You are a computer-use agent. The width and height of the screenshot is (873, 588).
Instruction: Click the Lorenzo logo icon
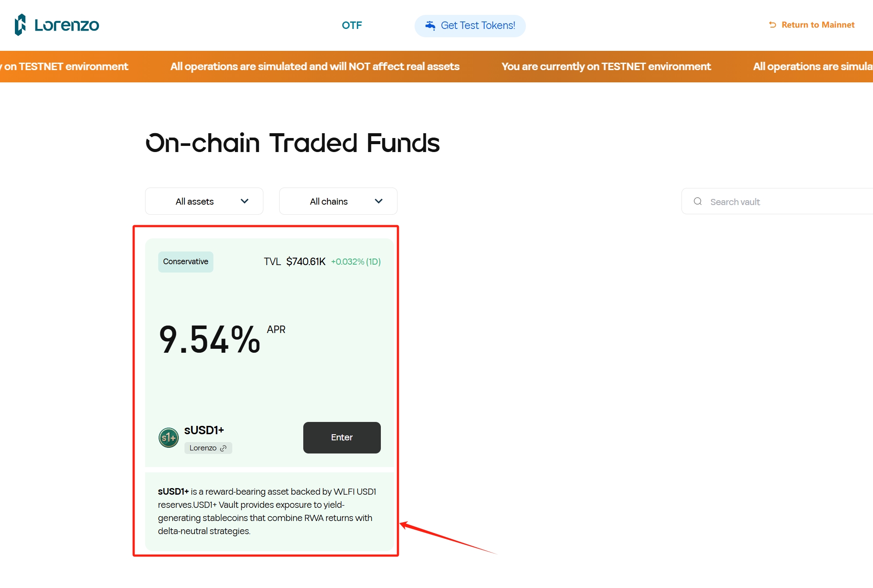pos(21,25)
